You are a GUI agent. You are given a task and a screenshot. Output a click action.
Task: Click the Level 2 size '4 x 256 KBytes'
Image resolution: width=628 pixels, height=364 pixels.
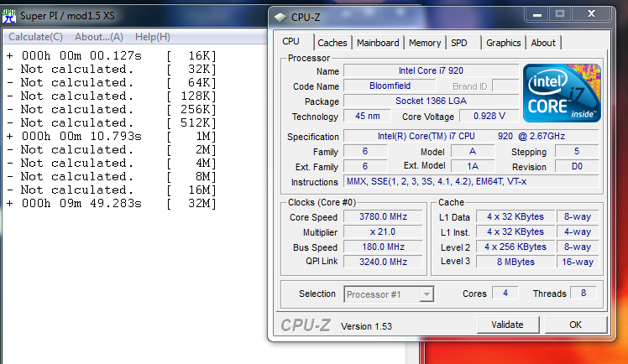click(x=515, y=247)
